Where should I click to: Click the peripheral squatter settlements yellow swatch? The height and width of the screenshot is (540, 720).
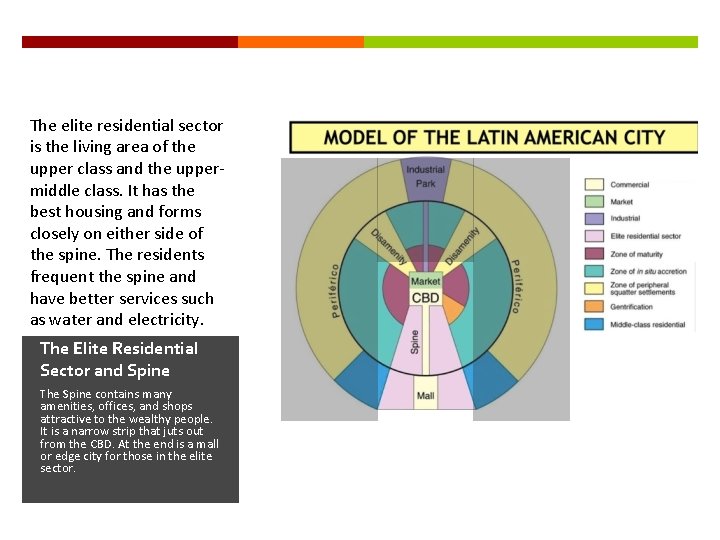594,288
